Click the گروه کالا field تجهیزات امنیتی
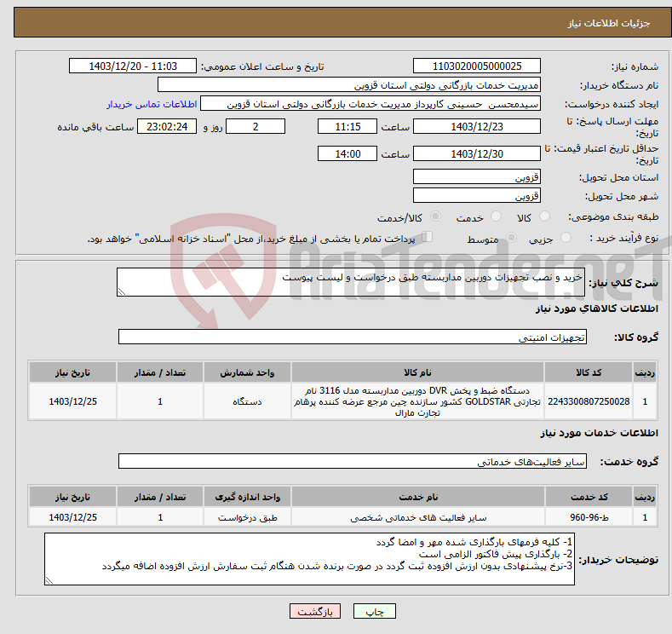This screenshot has height=634, width=672. [x=353, y=337]
